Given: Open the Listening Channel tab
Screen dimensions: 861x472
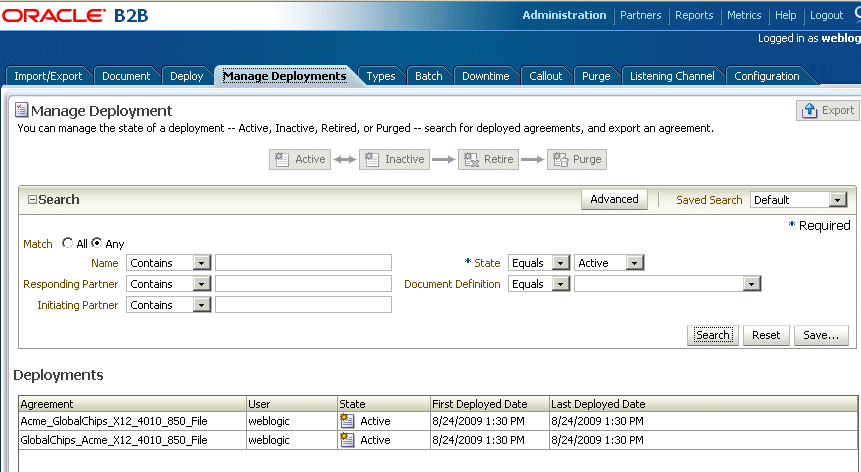Looking at the screenshot, I should pyautogui.click(x=672, y=76).
